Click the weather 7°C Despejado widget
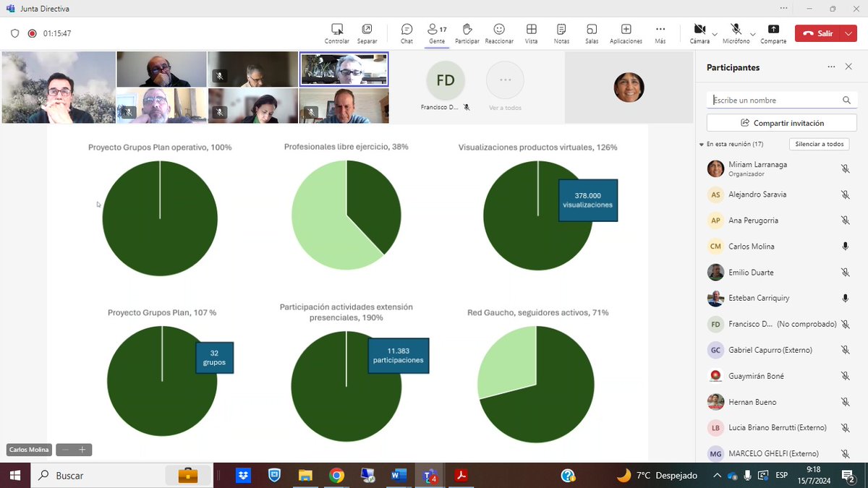The width and height of the screenshot is (868, 488). point(658,475)
